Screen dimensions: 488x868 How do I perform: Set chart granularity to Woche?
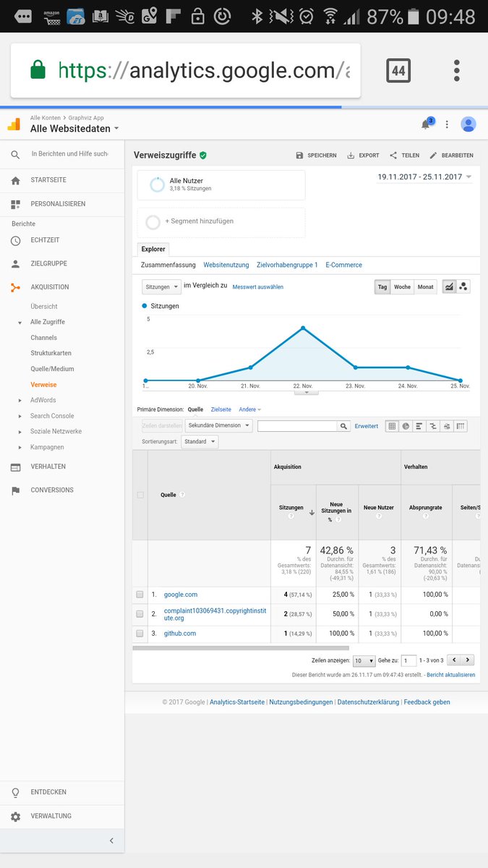(403, 287)
